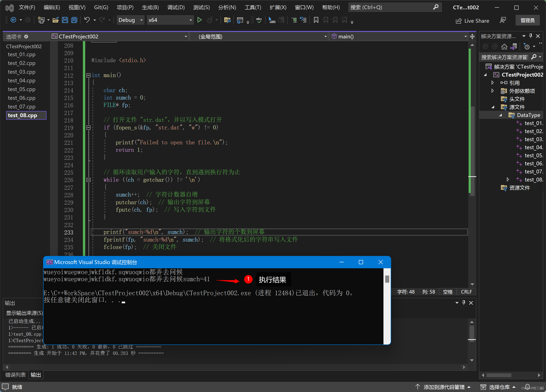Click the green Start Debugging play icon
Screen dimensions: 546x392
199,20
